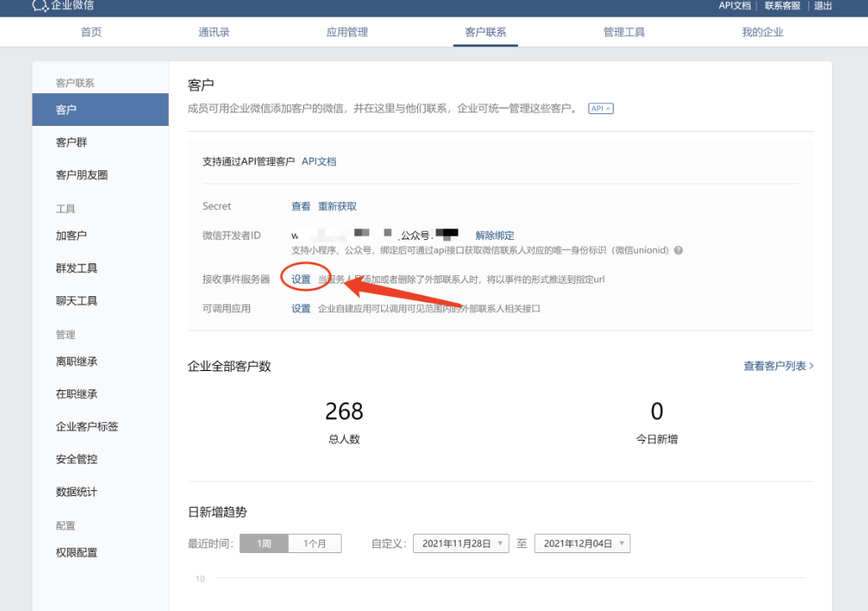Viewport: 868px width, 611px height.
Task: Click 退出 to log out
Action: click(x=823, y=6)
